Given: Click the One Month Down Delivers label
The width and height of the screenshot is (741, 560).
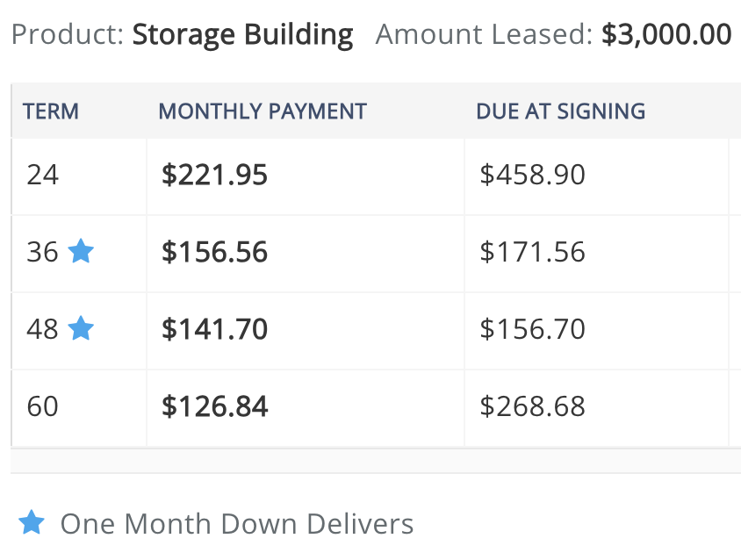Looking at the screenshot, I should 237,524.
